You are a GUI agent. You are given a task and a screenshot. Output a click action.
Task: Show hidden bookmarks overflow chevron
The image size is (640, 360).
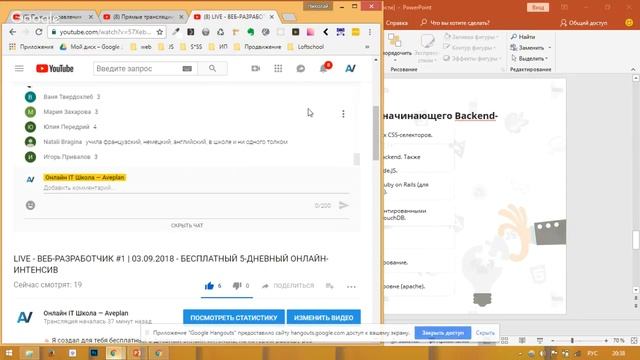367,47
